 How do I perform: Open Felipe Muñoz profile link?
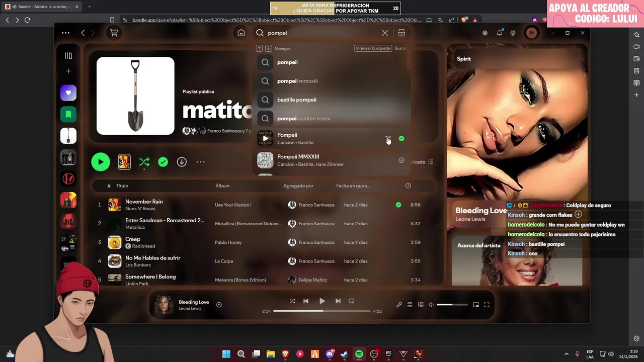312,280
